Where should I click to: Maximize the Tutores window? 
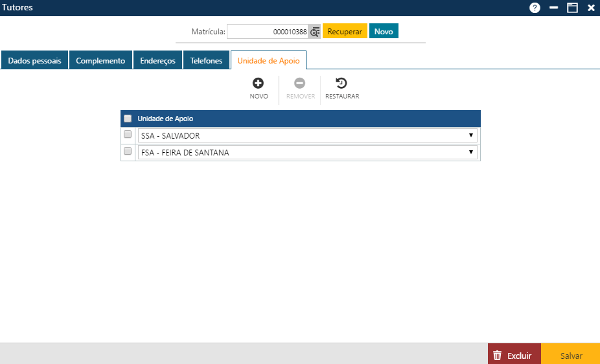(x=572, y=8)
